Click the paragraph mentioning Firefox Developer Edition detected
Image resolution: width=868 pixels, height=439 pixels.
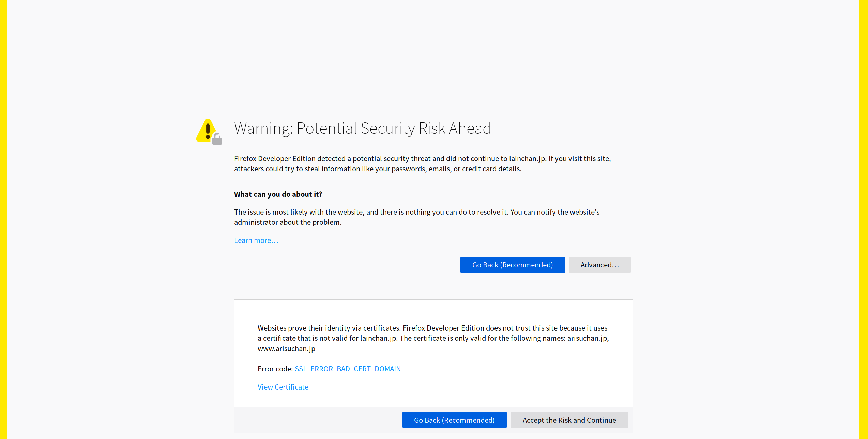click(x=422, y=164)
